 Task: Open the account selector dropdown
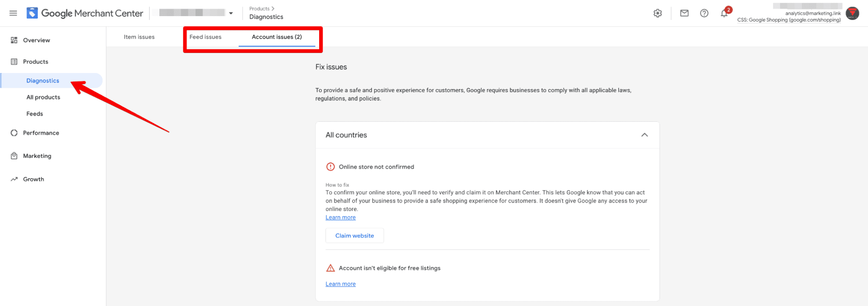(231, 13)
